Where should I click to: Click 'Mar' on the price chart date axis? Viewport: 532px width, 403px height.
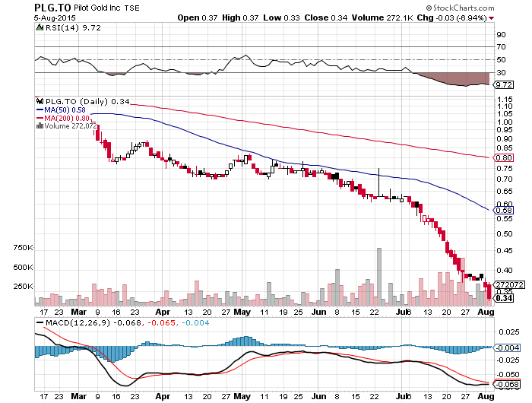tap(79, 312)
